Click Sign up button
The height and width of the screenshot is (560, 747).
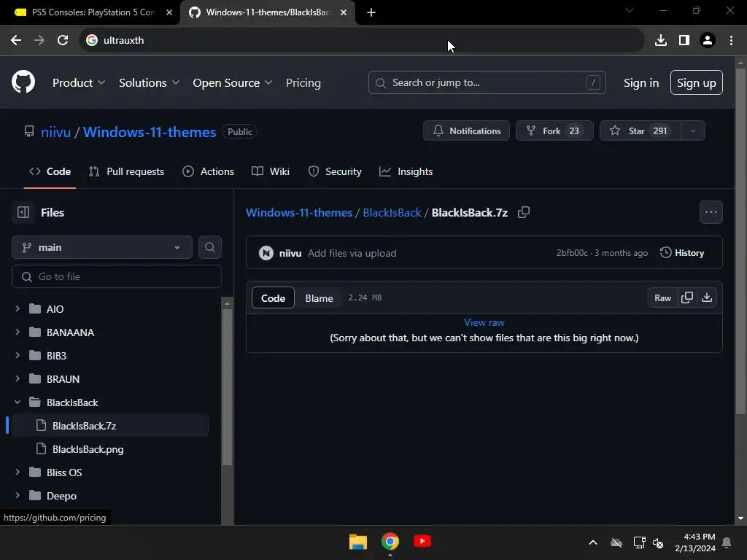click(697, 83)
